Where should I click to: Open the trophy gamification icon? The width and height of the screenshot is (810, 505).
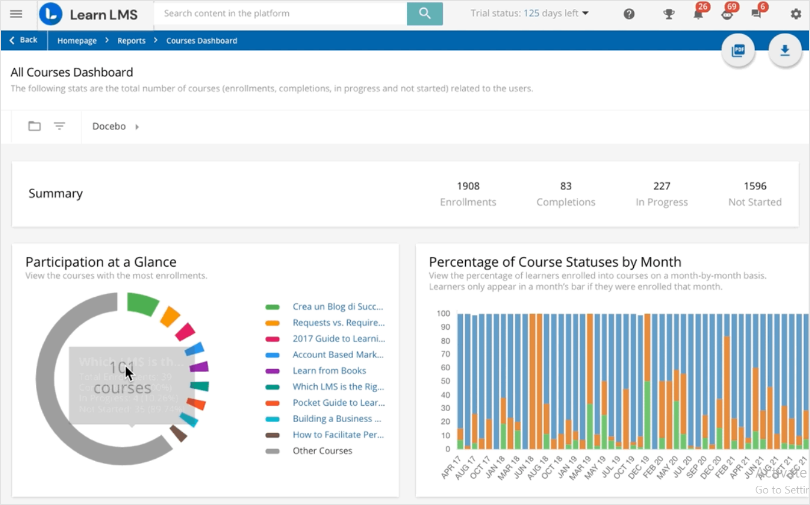tap(669, 14)
